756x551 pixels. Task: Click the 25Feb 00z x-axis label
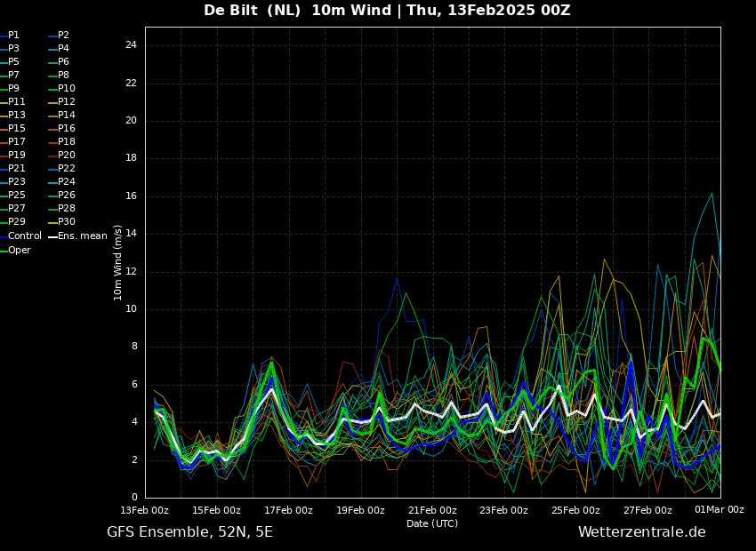click(576, 510)
